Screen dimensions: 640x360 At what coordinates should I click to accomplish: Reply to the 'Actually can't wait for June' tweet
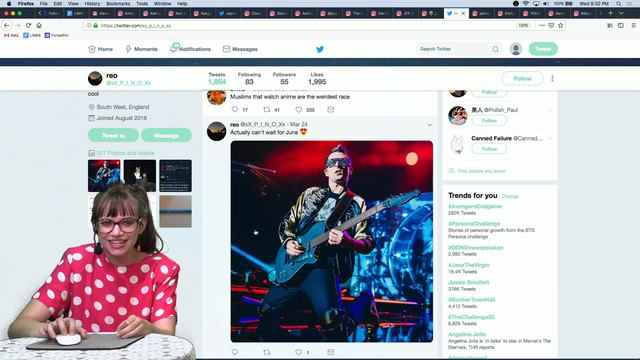click(235, 352)
